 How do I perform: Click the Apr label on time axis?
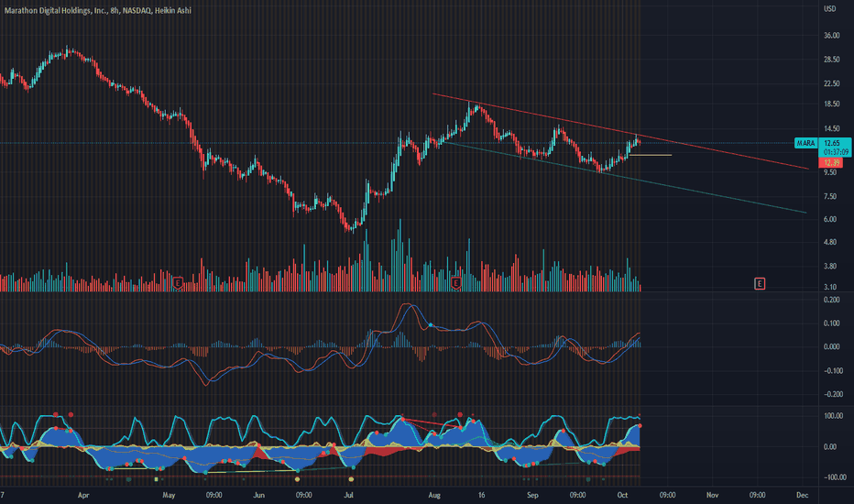click(83, 495)
